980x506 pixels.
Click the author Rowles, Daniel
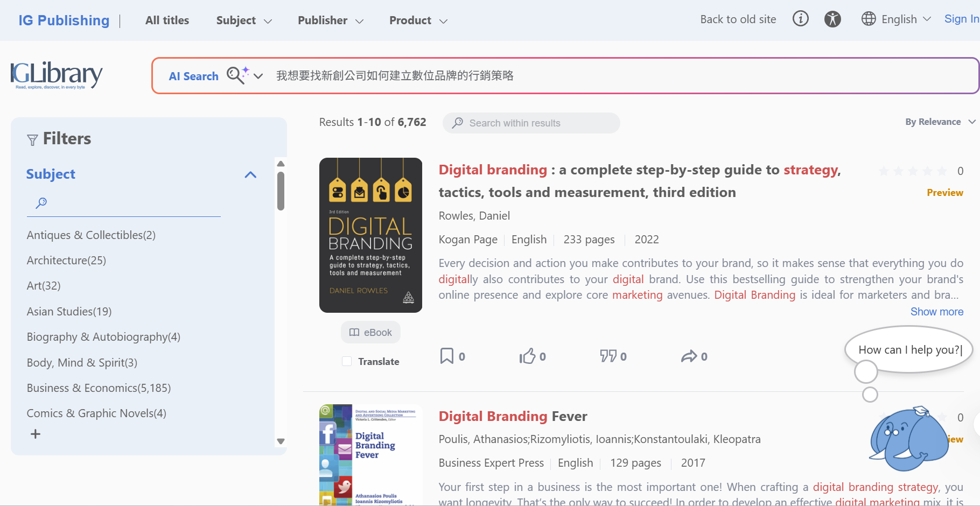click(474, 216)
